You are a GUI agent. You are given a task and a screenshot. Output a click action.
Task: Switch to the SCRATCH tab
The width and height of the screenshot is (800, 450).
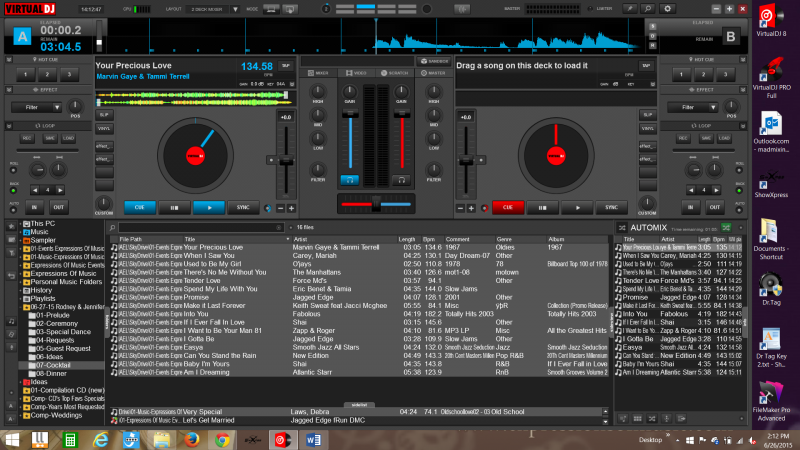(x=394, y=73)
